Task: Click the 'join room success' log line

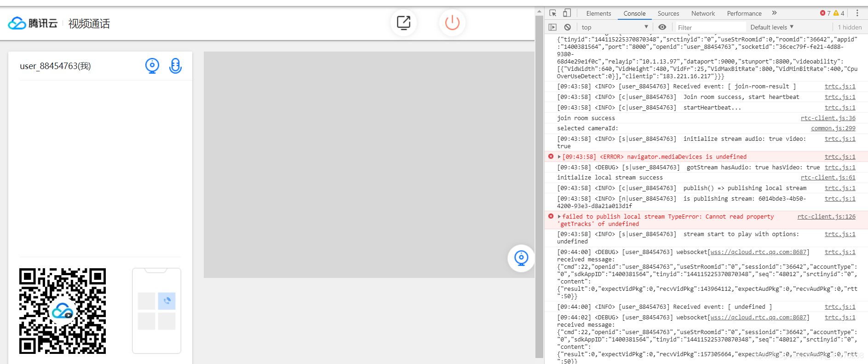Action: point(586,118)
